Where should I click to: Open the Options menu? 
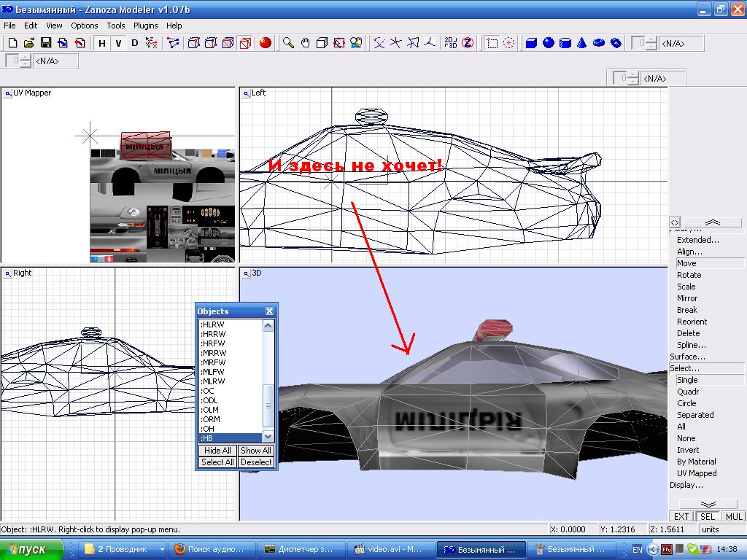pyautogui.click(x=85, y=26)
